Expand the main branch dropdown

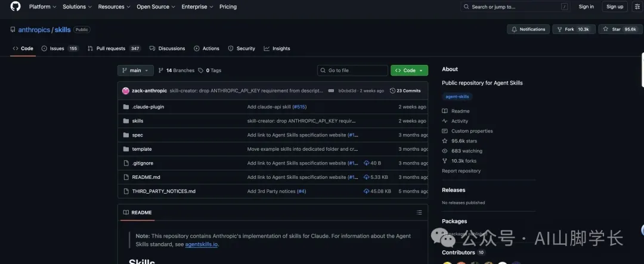(135, 70)
